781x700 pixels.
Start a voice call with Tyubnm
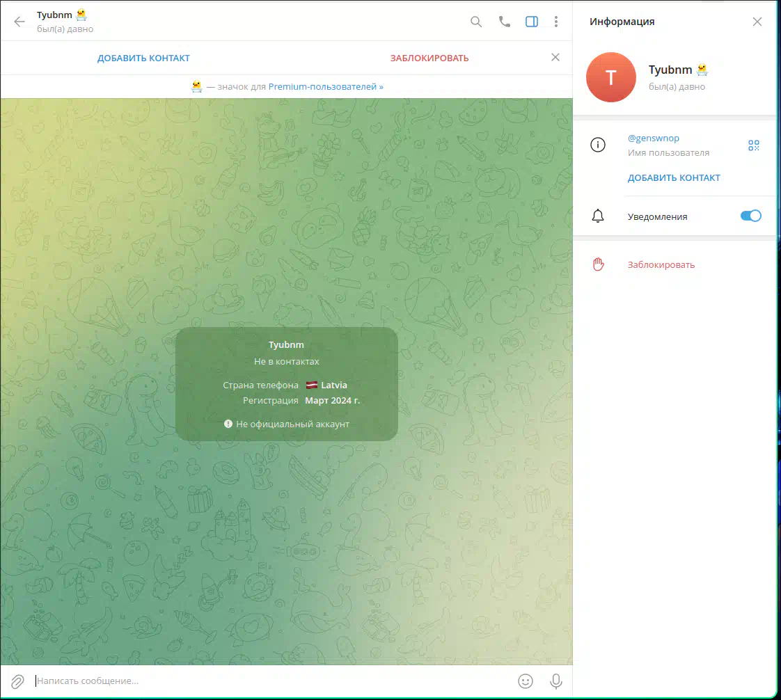(x=505, y=22)
